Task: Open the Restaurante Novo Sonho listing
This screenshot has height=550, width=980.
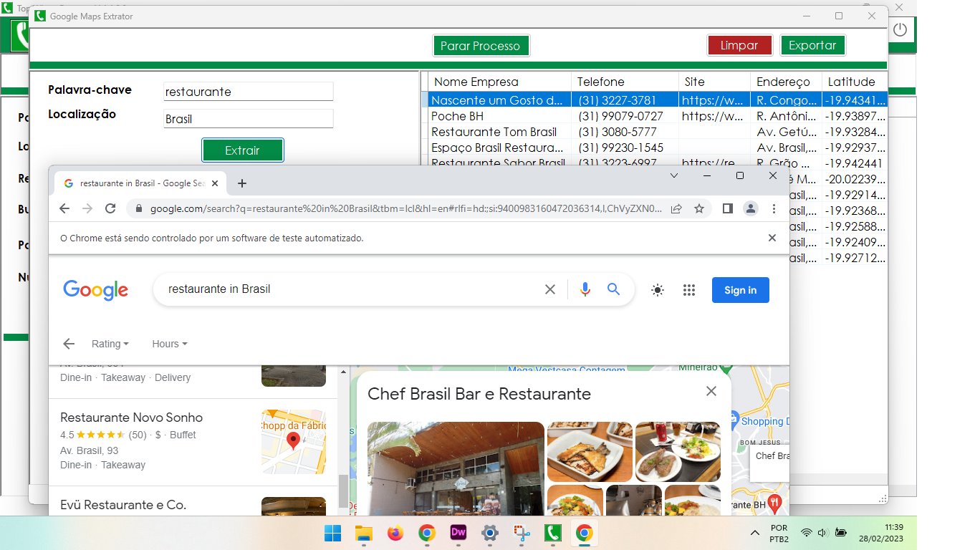Action: (x=132, y=418)
